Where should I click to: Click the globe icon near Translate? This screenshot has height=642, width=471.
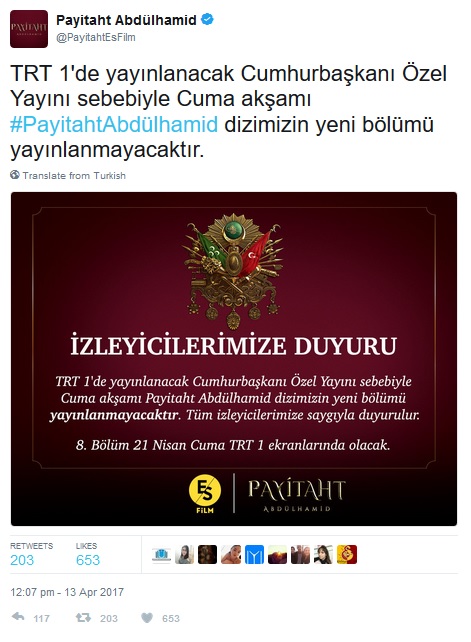click(x=15, y=175)
